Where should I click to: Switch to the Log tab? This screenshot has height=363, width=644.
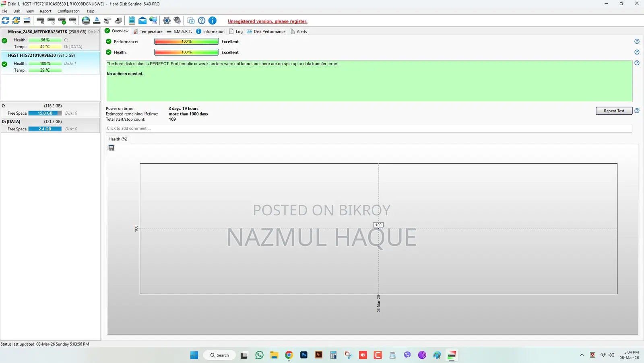coord(236,31)
